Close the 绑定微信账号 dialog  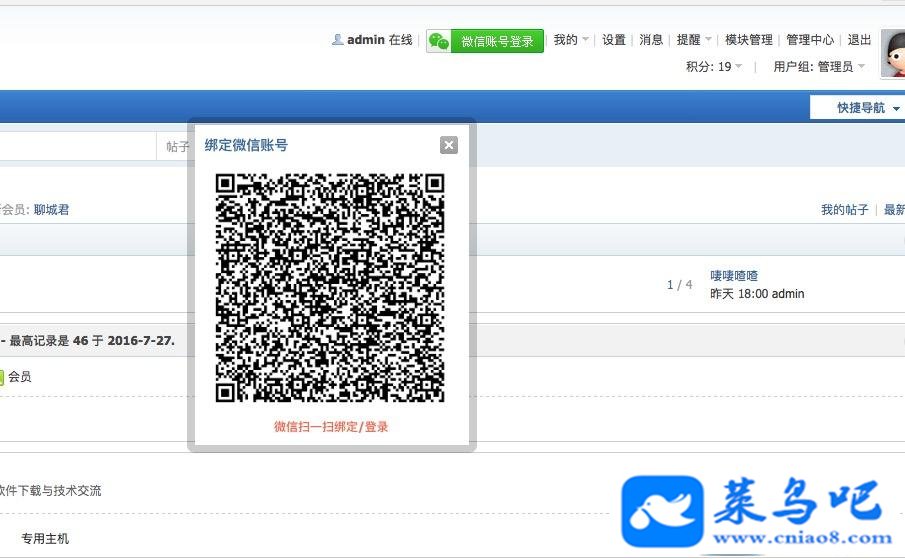448,145
